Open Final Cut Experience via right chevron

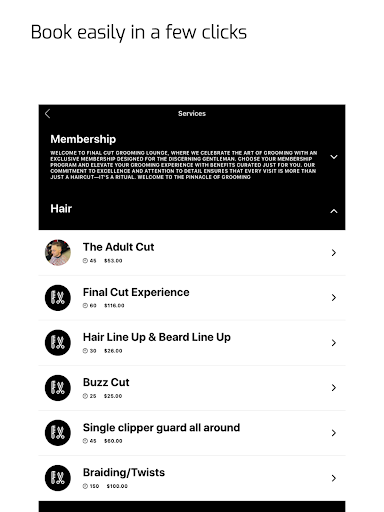click(334, 298)
